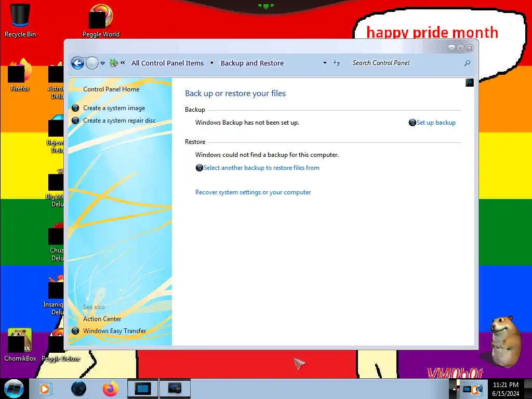Select the ChomikBox desktop icon

click(x=20, y=345)
